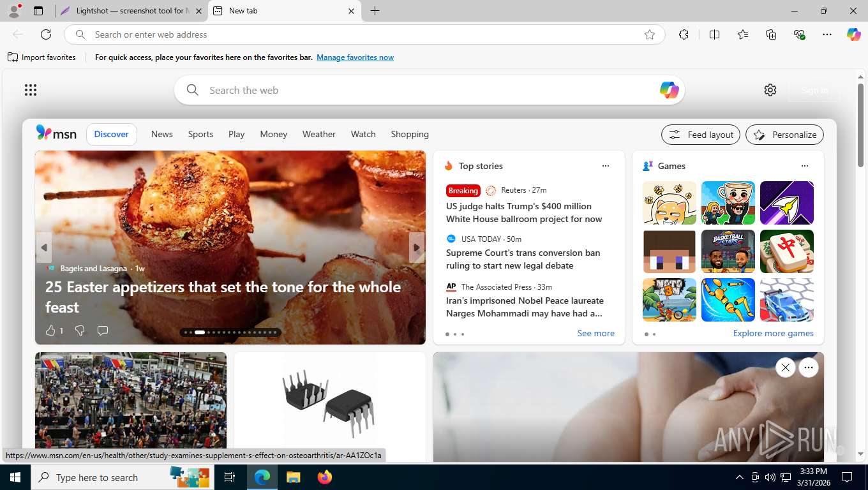Open the Watch tab
Viewport: 868px width, 490px height.
point(363,135)
